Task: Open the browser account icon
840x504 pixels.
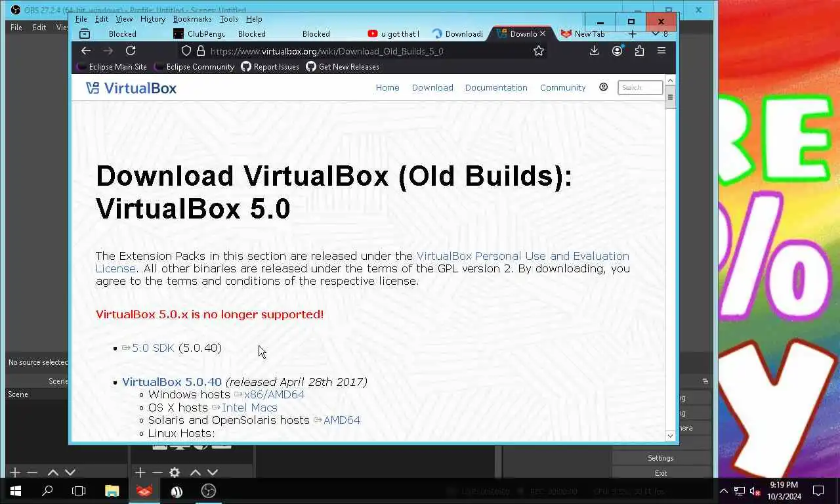Action: 617,51
